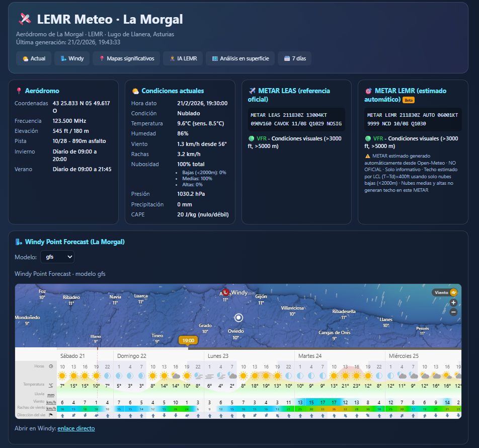Open the enlace directo link

pos(76,428)
